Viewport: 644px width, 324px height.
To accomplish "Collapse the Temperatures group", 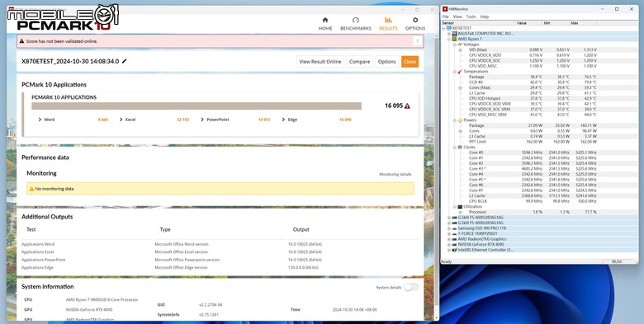I will click(454, 72).
